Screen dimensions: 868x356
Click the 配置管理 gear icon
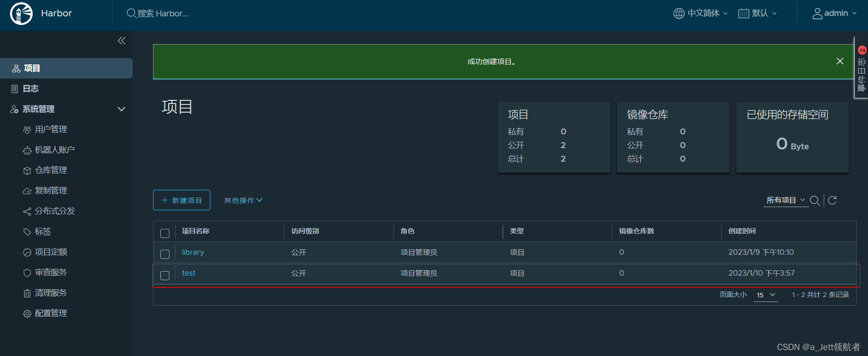(27, 314)
